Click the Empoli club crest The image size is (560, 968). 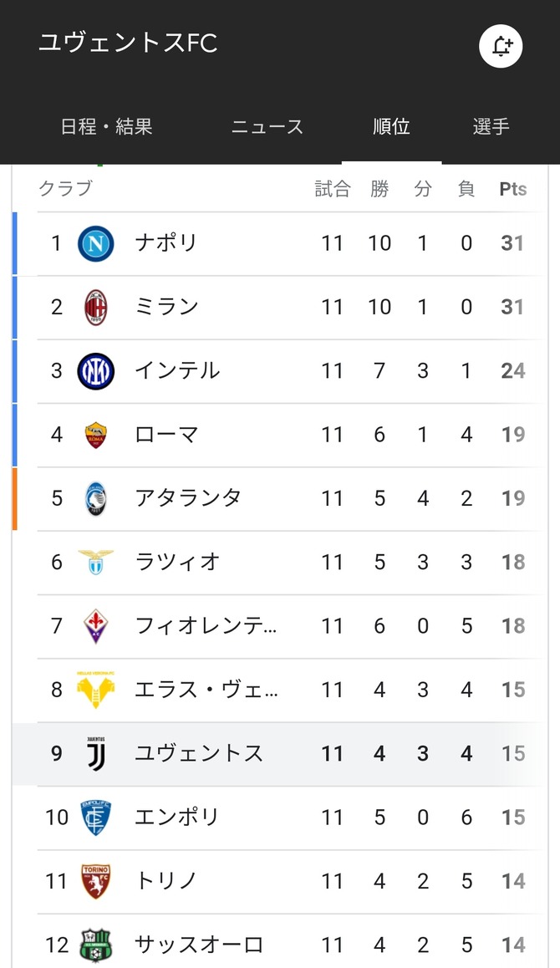point(96,817)
